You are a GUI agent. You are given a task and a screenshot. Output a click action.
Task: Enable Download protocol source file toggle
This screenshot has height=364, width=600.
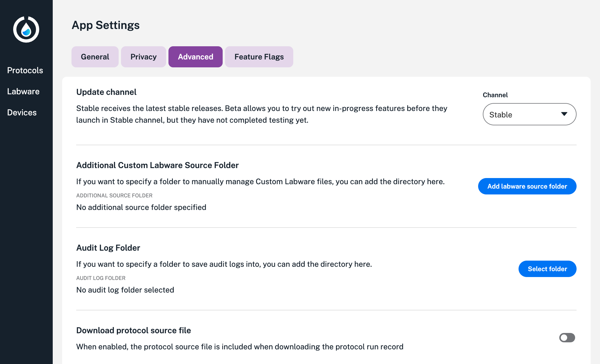(x=567, y=338)
